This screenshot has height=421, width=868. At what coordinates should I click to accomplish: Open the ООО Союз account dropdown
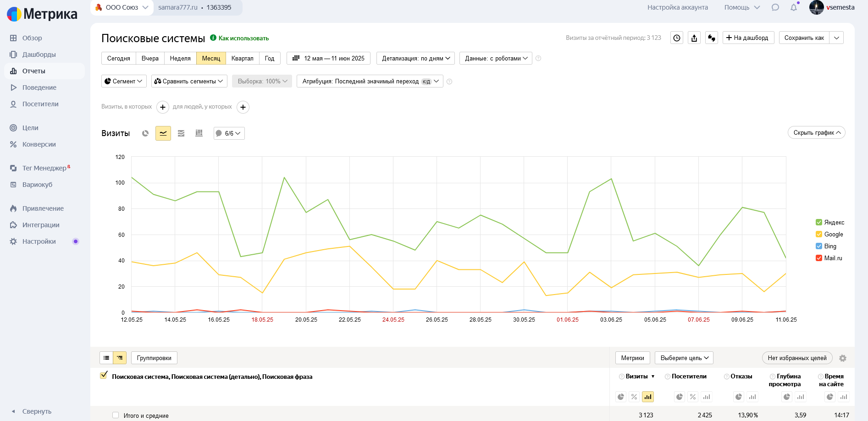(x=122, y=7)
